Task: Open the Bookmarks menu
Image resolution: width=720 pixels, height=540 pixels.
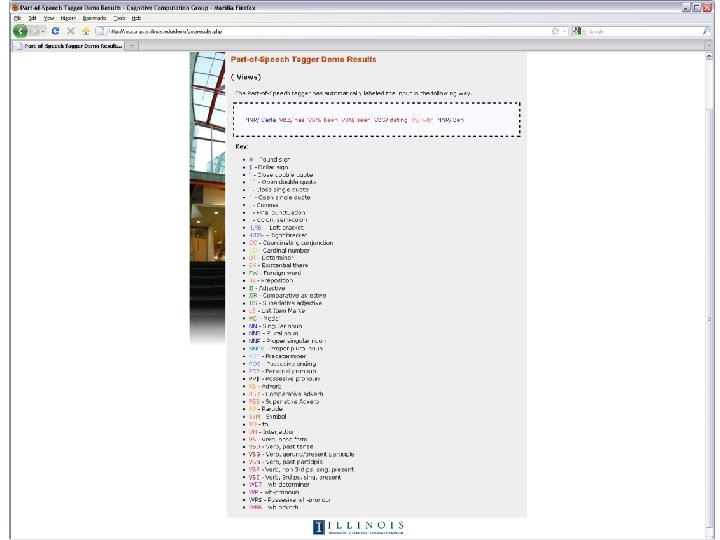Action: pos(94,18)
